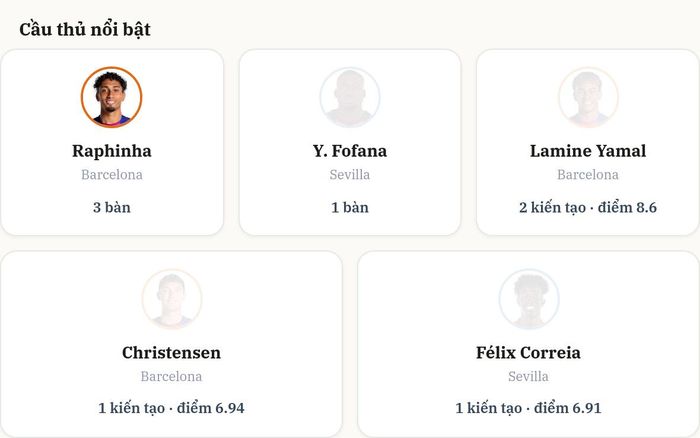Select Sevilla label under Félix Correia

point(529,376)
